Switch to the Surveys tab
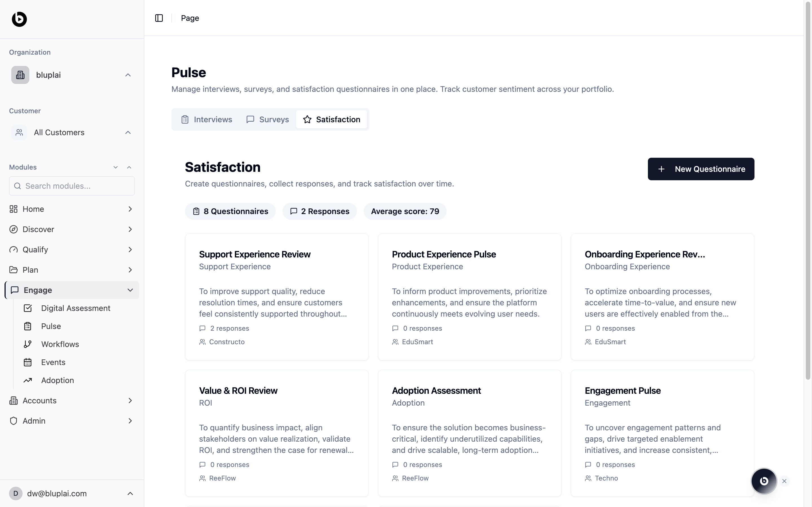 coord(268,119)
